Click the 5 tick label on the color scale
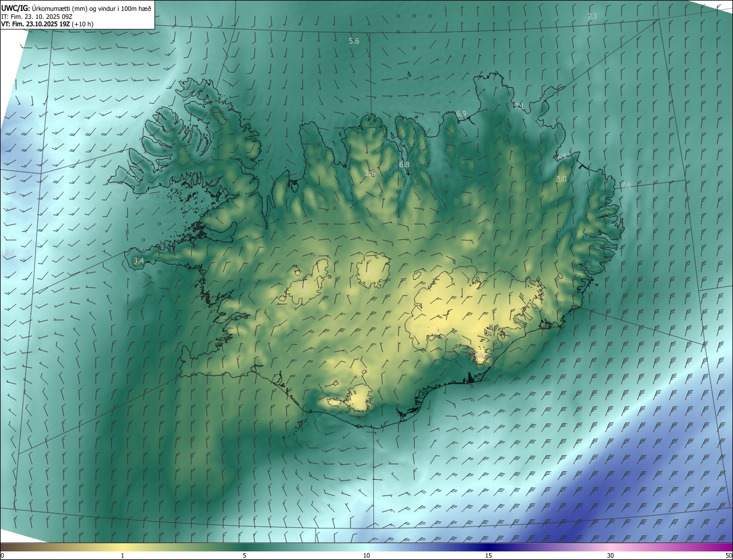 tap(245, 556)
